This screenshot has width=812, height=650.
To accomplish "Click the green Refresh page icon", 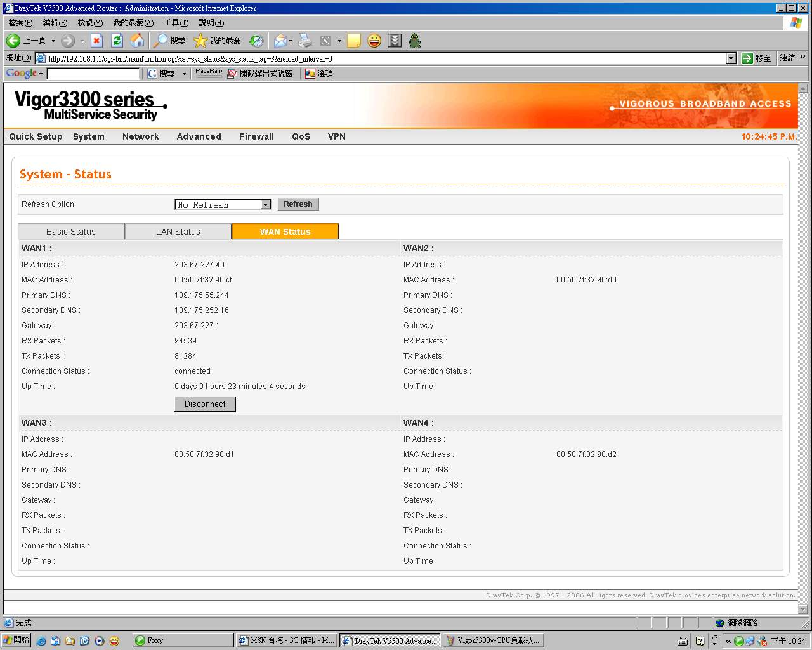I will click(x=117, y=41).
